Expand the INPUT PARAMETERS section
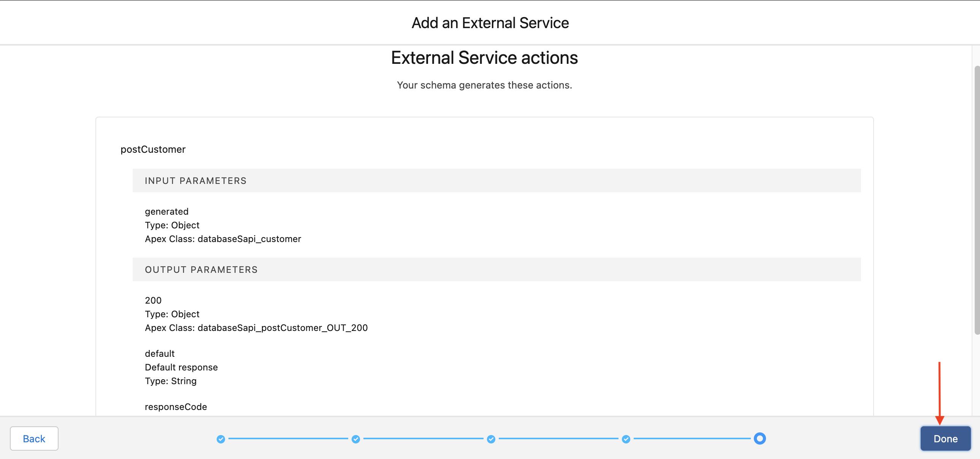 pyautogui.click(x=195, y=180)
